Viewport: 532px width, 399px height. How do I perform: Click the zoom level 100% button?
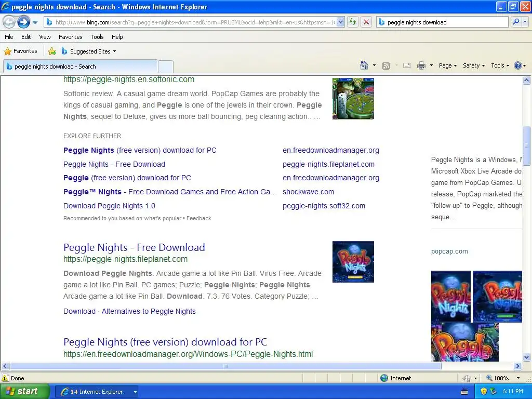pos(498,378)
